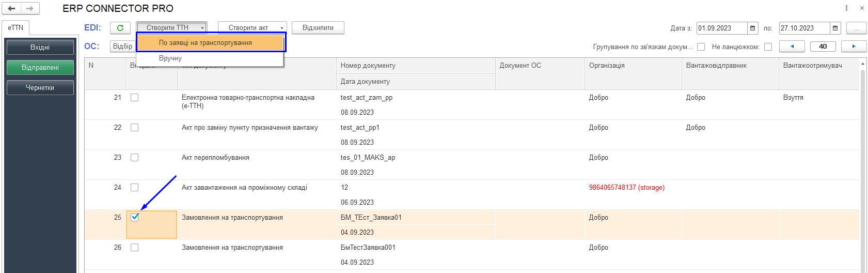Go to previous page with left triangle
The width and height of the screenshot is (868, 273).
point(792,47)
